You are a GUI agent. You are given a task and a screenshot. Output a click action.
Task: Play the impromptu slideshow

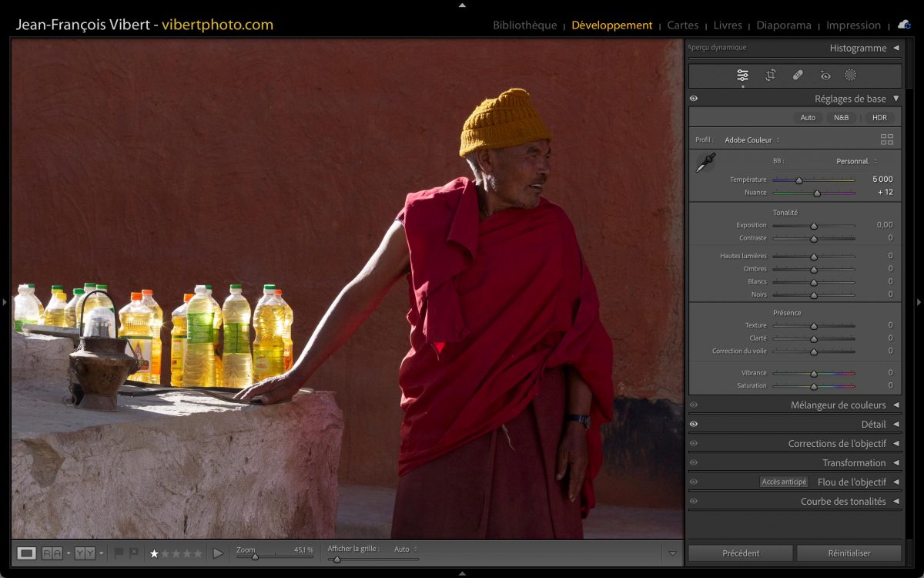click(218, 553)
